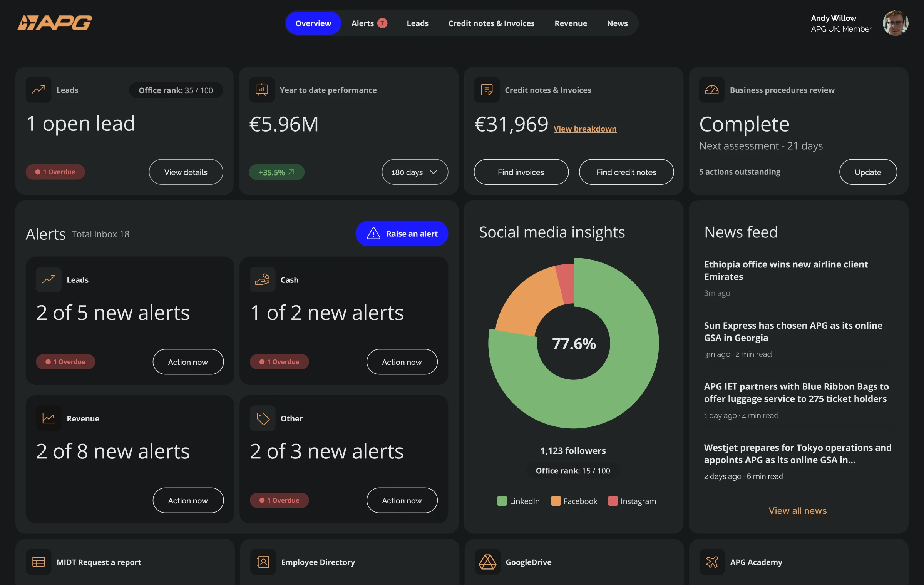
Task: Click the Raise an alert button
Action: 402,233
